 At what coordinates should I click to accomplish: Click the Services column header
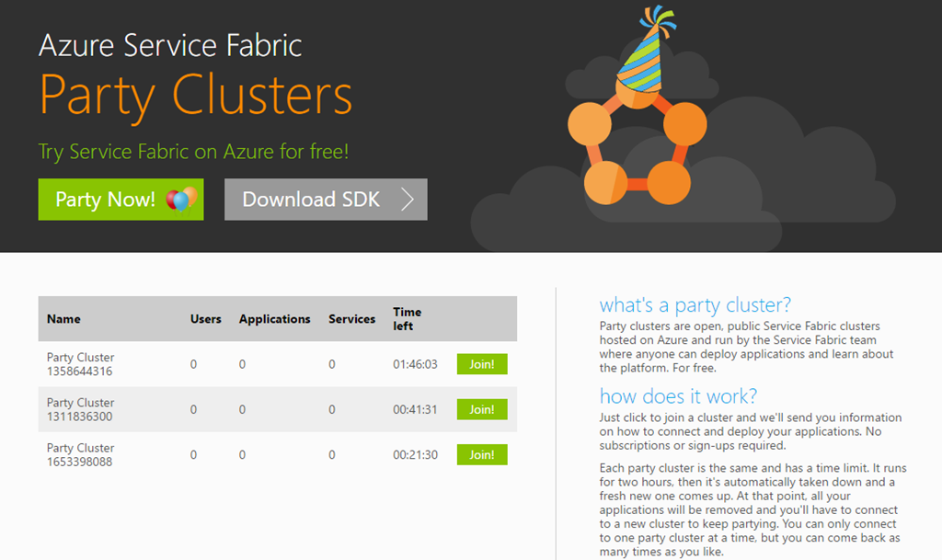[x=351, y=319]
